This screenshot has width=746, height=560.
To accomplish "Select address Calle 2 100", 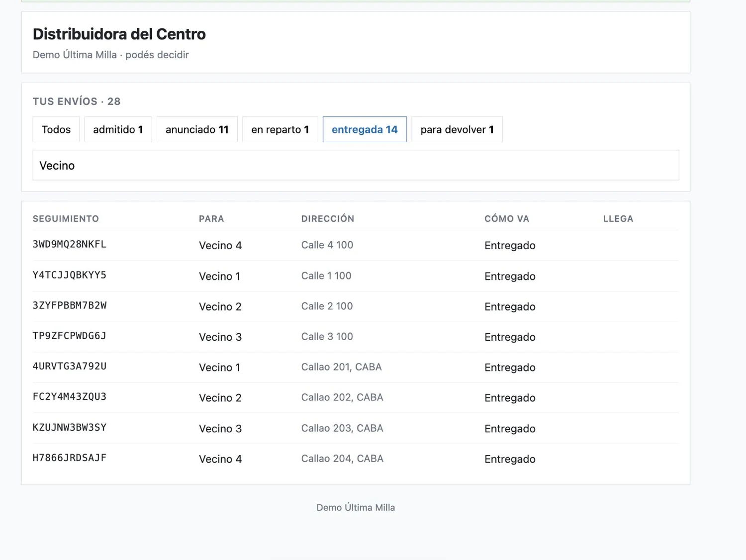I will pyautogui.click(x=327, y=306).
